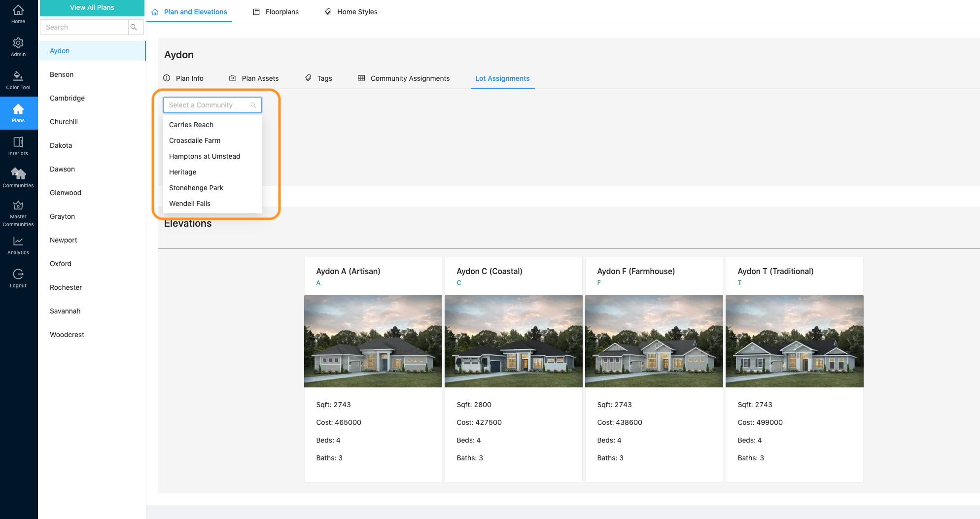Open the Select a Community dropdown

(212, 105)
